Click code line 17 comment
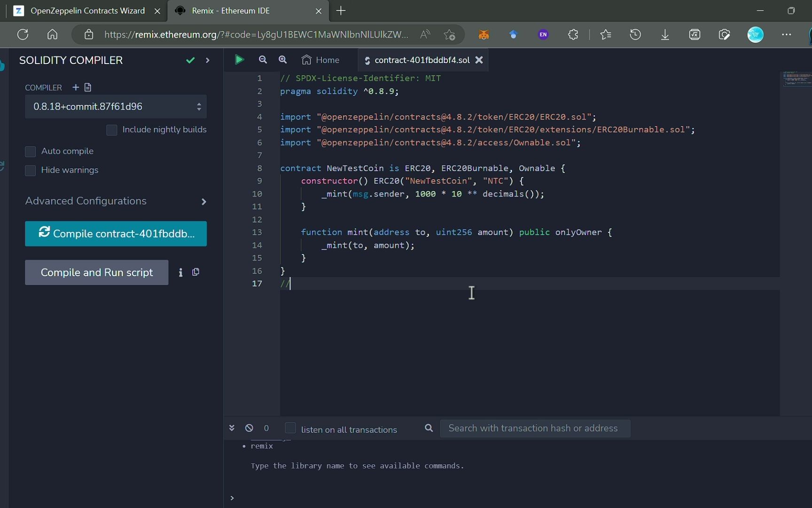This screenshot has height=508, width=812. tap(285, 284)
